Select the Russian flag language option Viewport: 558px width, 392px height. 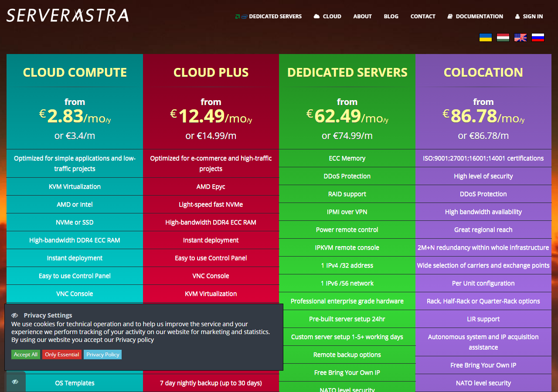[x=538, y=37]
